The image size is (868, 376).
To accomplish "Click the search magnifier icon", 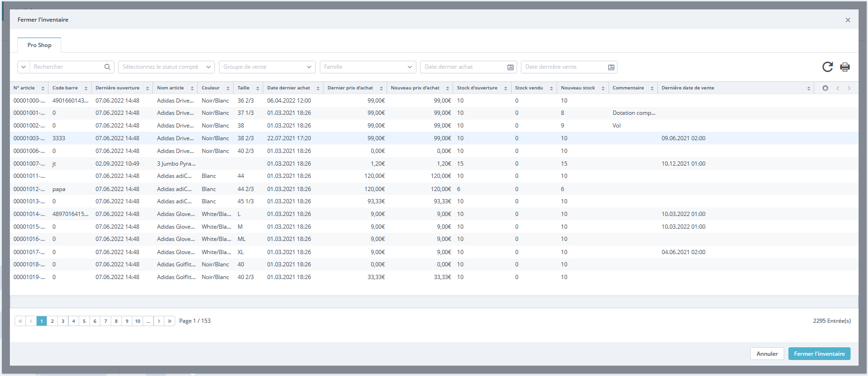I will point(107,67).
